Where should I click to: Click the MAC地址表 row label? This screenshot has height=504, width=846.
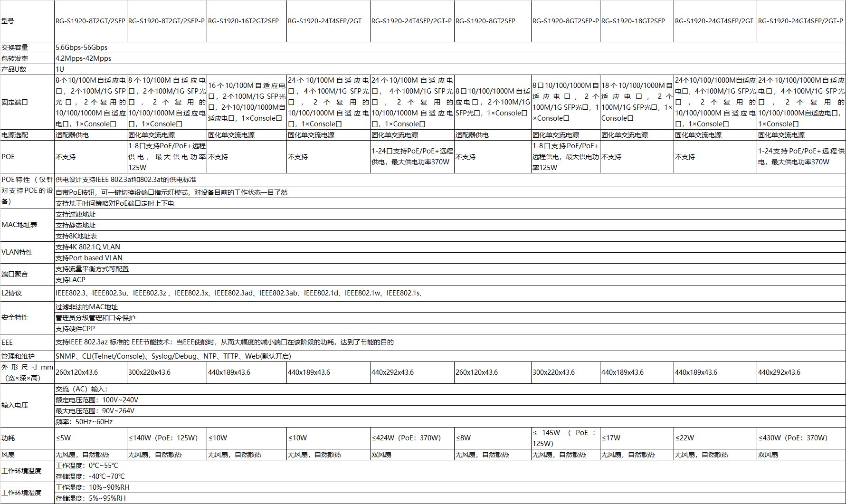[x=19, y=225]
